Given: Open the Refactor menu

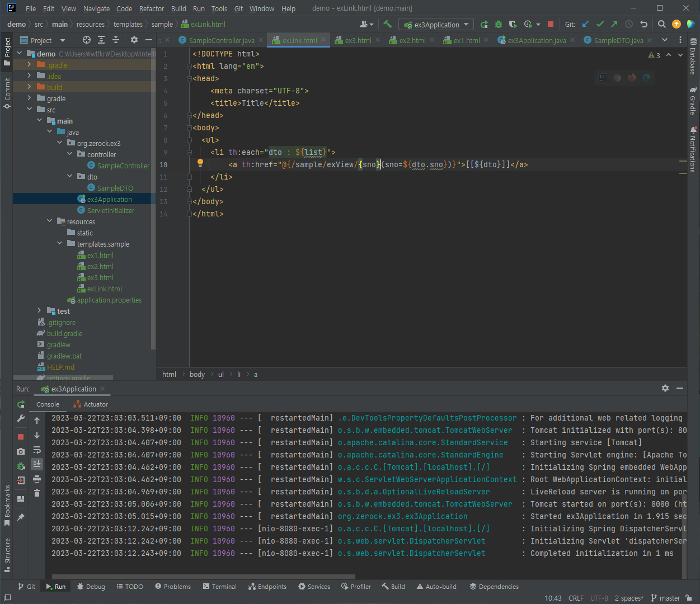Looking at the screenshot, I should coord(152,8).
